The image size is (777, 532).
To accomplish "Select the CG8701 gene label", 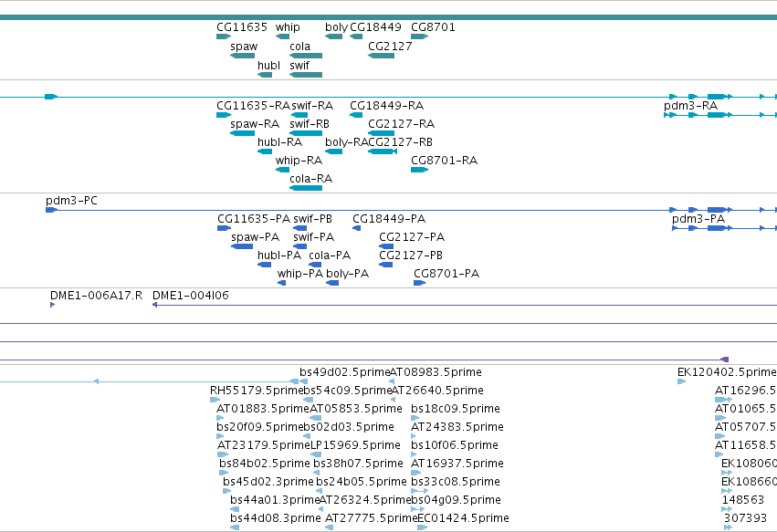I will (x=433, y=27).
